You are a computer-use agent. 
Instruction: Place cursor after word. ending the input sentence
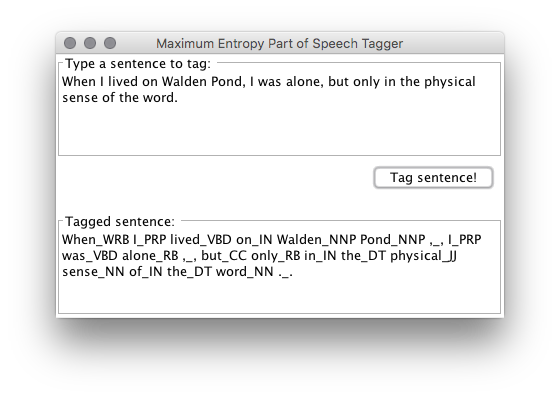[177, 98]
